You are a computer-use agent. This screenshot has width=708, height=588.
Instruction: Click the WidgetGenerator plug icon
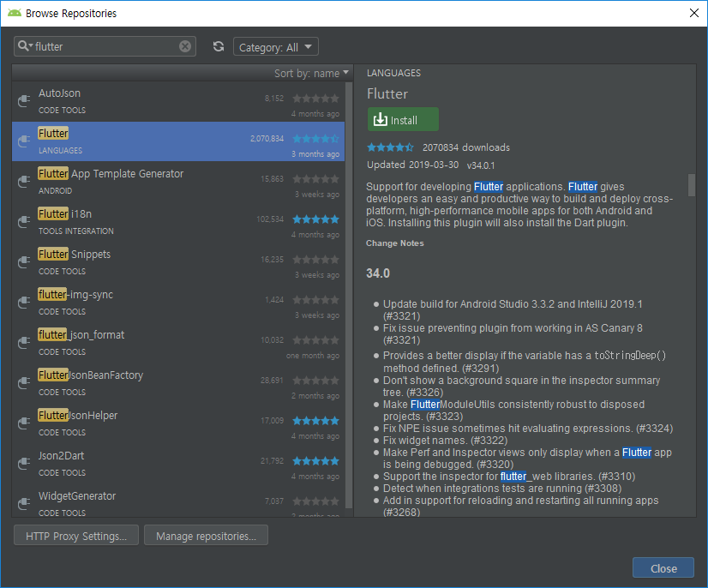(23, 503)
